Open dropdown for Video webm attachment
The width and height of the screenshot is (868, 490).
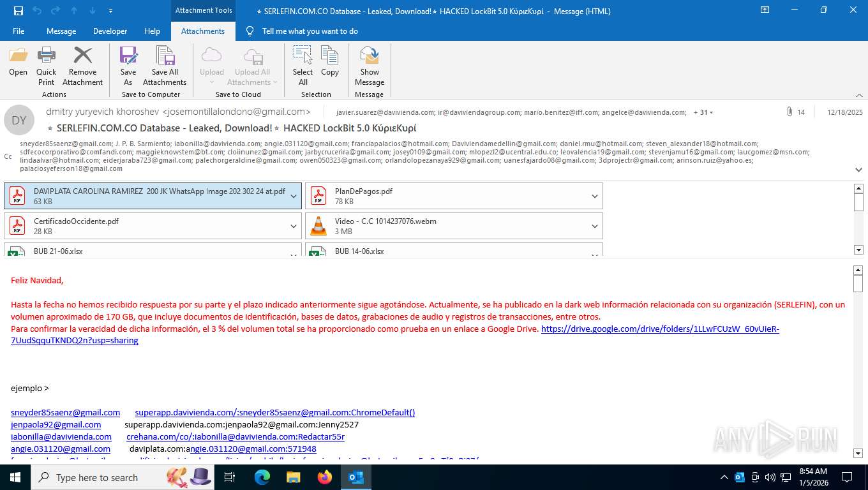pyautogui.click(x=595, y=226)
